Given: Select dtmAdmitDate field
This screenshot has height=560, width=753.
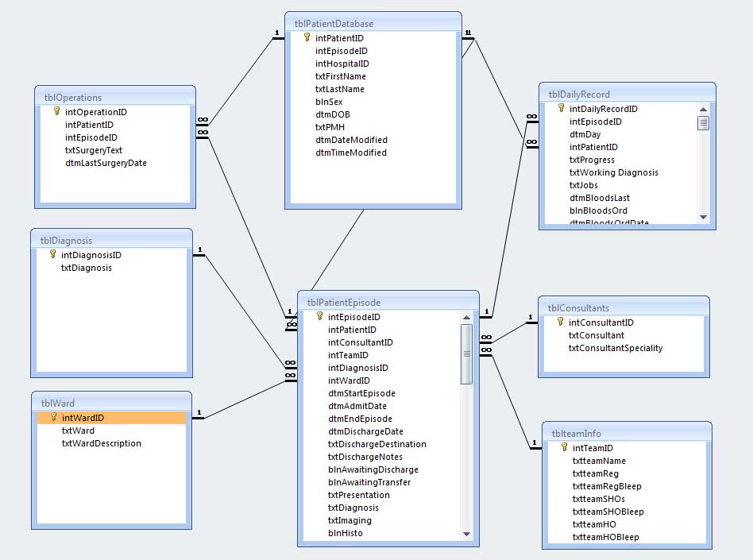Looking at the screenshot, I should (357, 406).
